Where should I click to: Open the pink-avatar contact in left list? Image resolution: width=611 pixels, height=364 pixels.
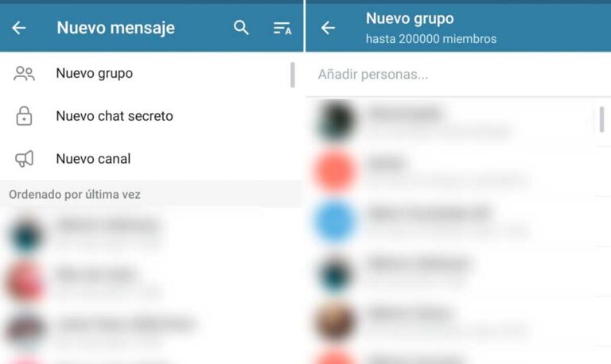150,281
